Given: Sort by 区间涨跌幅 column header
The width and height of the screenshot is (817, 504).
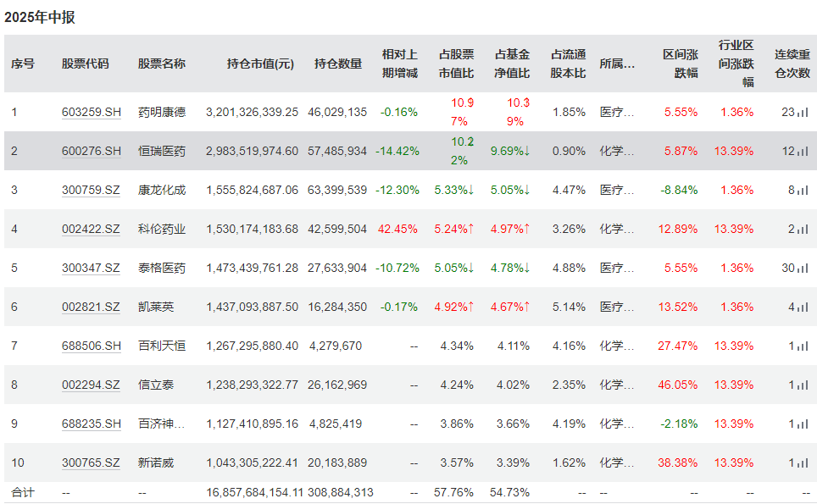Looking at the screenshot, I should [681, 64].
